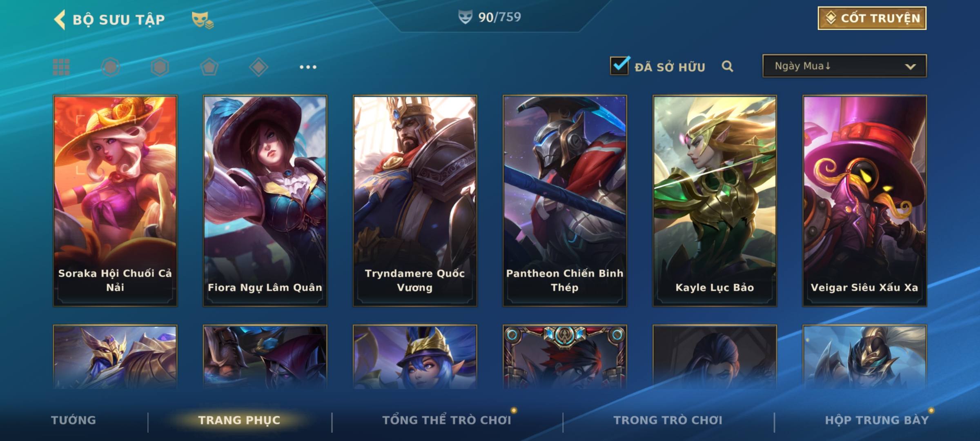Open the Ngày Mua sort dropdown
Image resolution: width=980 pixels, height=441 pixels.
pyautogui.click(x=844, y=66)
